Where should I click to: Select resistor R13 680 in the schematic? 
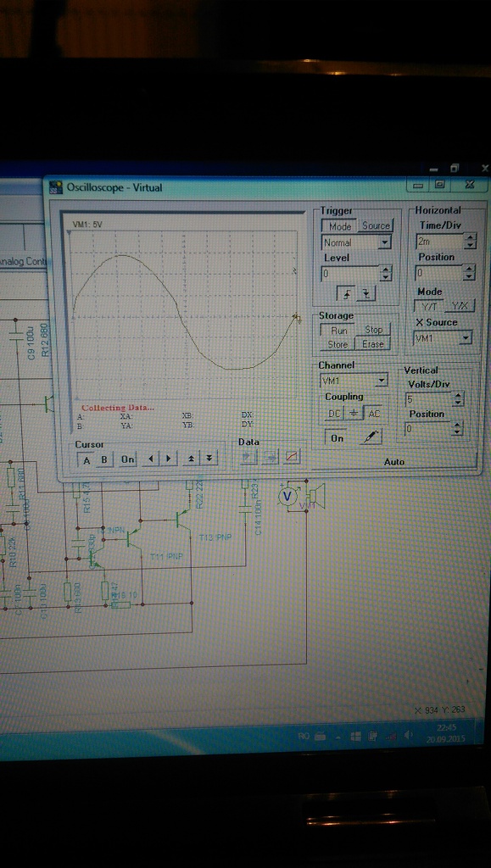coord(68,593)
